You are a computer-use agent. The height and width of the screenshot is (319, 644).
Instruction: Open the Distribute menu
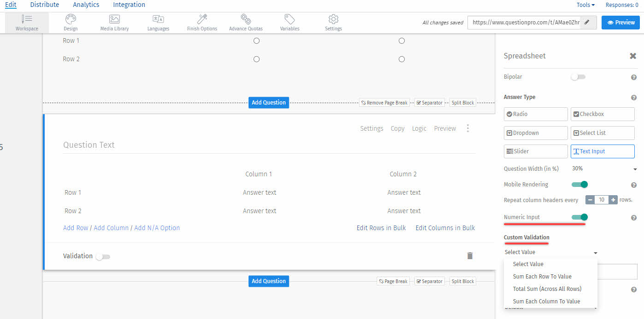(44, 5)
